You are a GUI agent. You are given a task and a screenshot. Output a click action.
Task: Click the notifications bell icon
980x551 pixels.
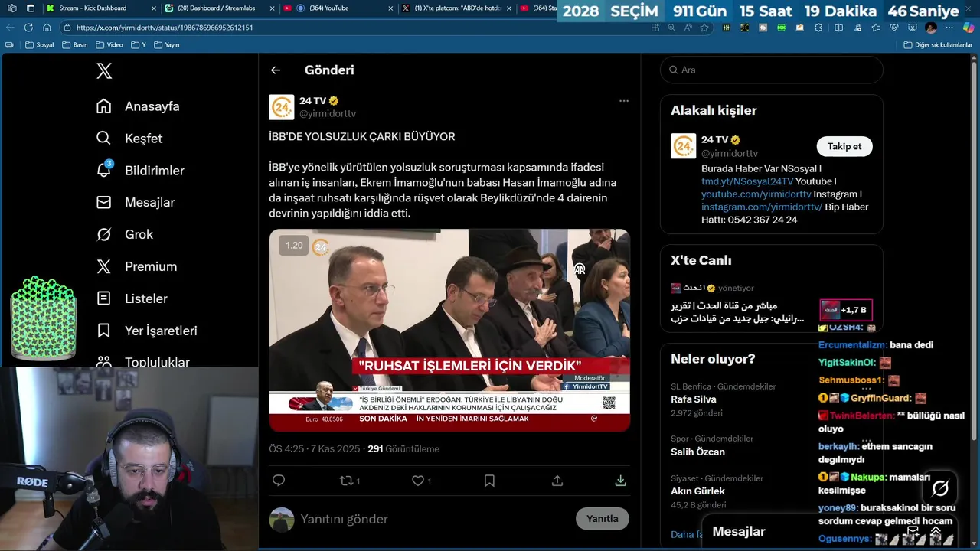click(104, 170)
